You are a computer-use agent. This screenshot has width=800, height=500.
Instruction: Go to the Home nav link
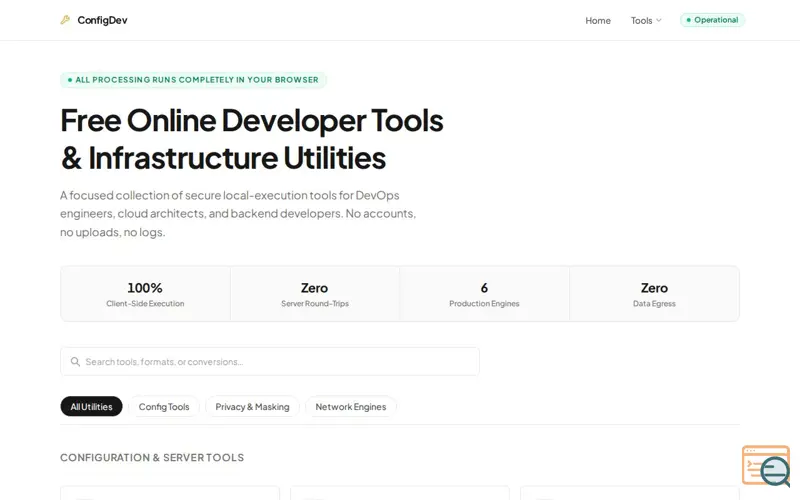(x=597, y=20)
